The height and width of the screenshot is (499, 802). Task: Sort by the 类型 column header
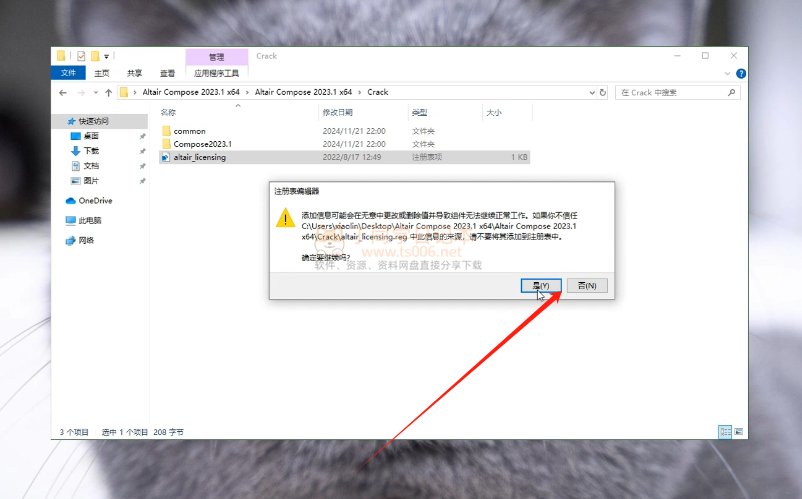(x=419, y=112)
